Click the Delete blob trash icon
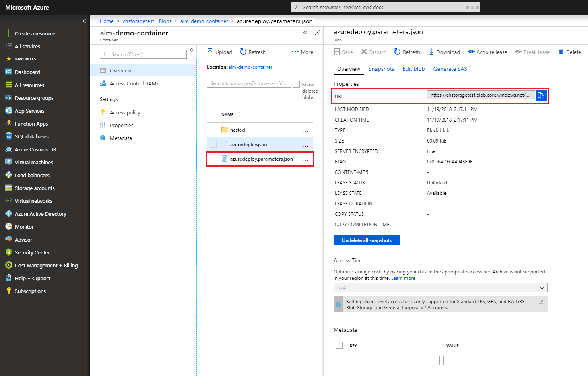Screen dimensions: 588x376 tap(561, 52)
